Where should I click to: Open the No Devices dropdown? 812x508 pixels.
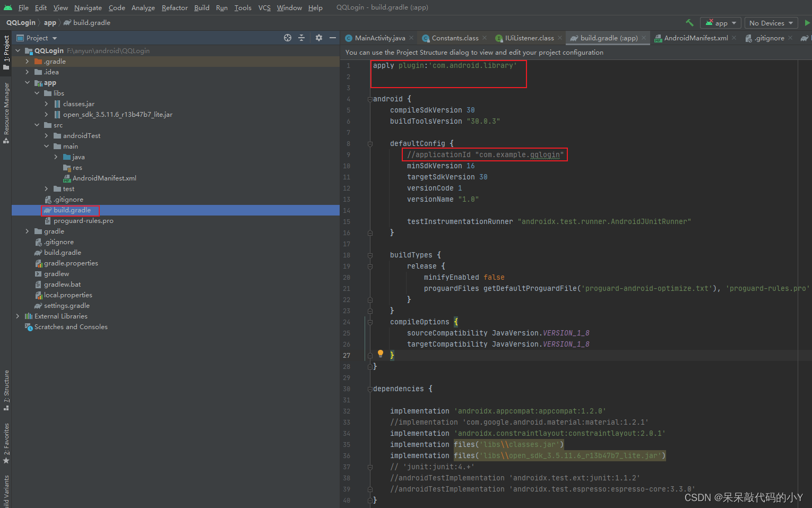[x=771, y=23]
